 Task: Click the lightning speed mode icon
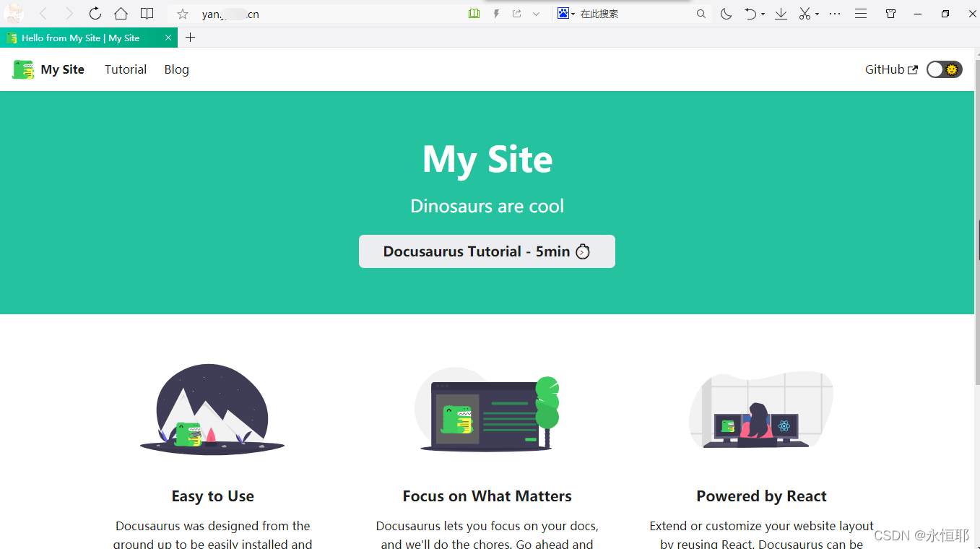click(496, 14)
